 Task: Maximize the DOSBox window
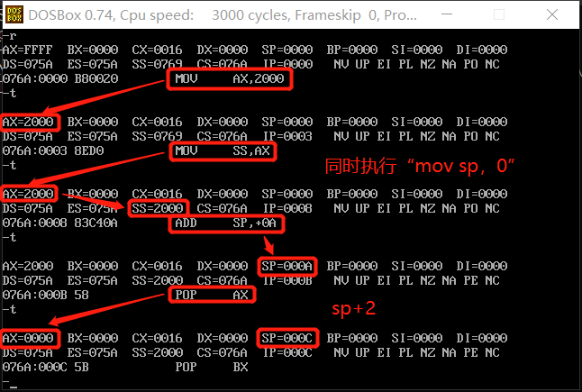coord(499,14)
